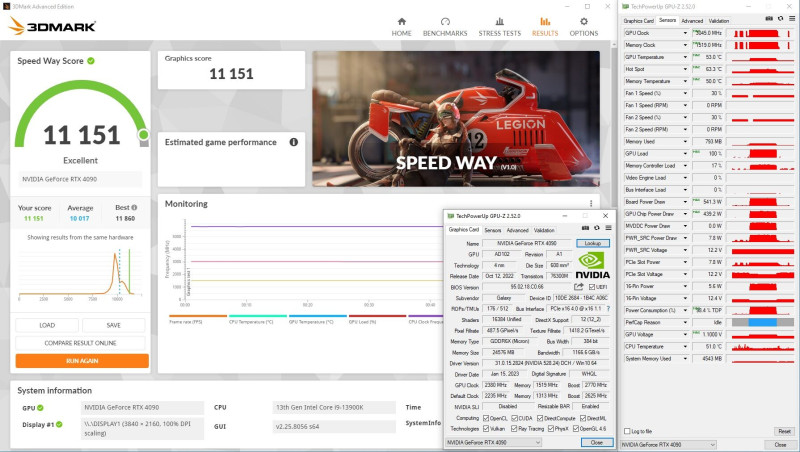This screenshot has width=800, height=452.
Task: Open Benchmarks gauge icon in 3DMark
Action: click(x=445, y=21)
